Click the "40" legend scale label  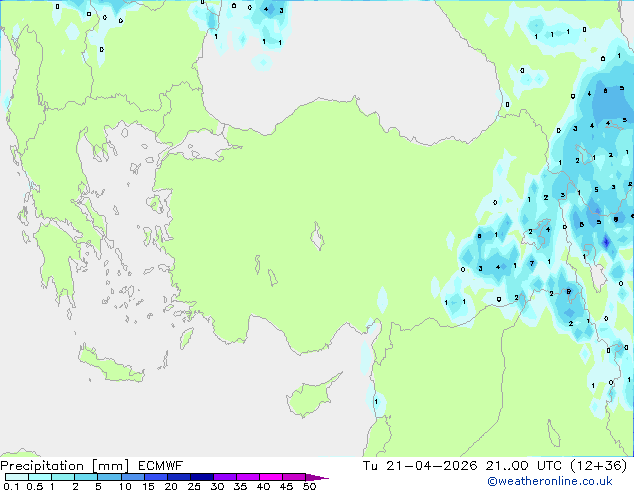pyautogui.click(x=263, y=486)
